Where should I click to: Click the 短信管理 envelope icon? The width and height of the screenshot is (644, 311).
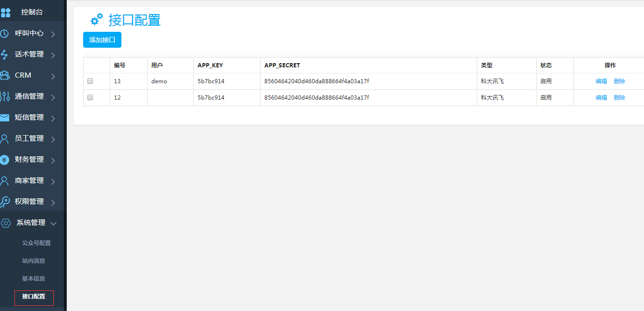pyautogui.click(x=5, y=117)
